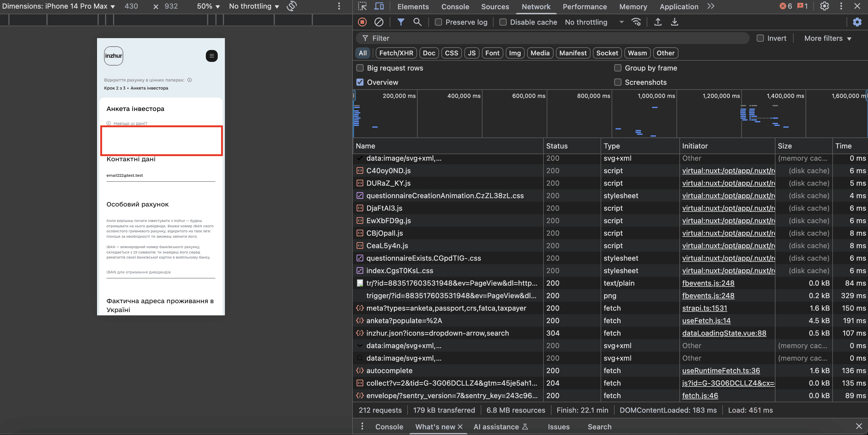Open hamburger menu on inzhur page

[x=211, y=56]
